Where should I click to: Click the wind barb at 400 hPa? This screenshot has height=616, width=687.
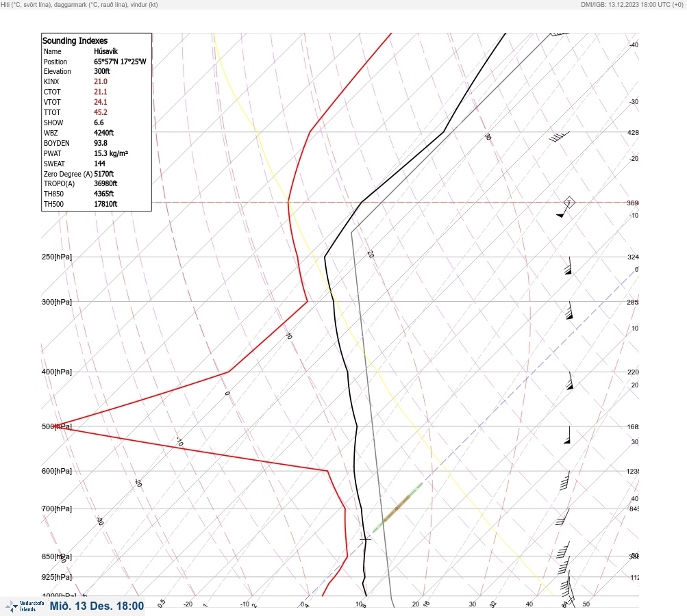click(570, 381)
